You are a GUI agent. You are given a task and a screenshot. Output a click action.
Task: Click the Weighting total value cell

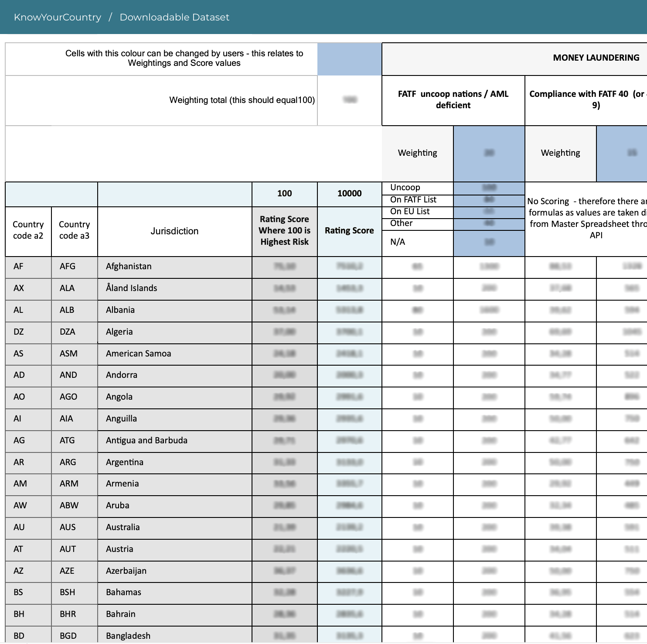pyautogui.click(x=350, y=100)
